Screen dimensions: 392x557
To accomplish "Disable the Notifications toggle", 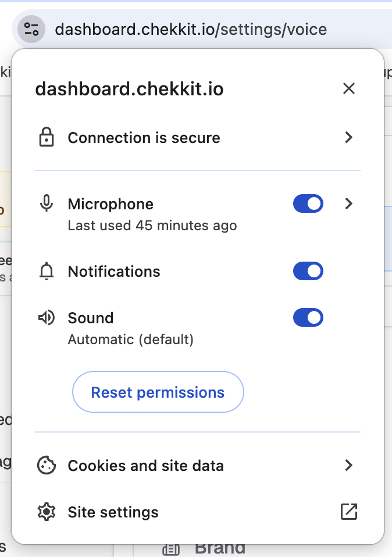I will pos(308,271).
